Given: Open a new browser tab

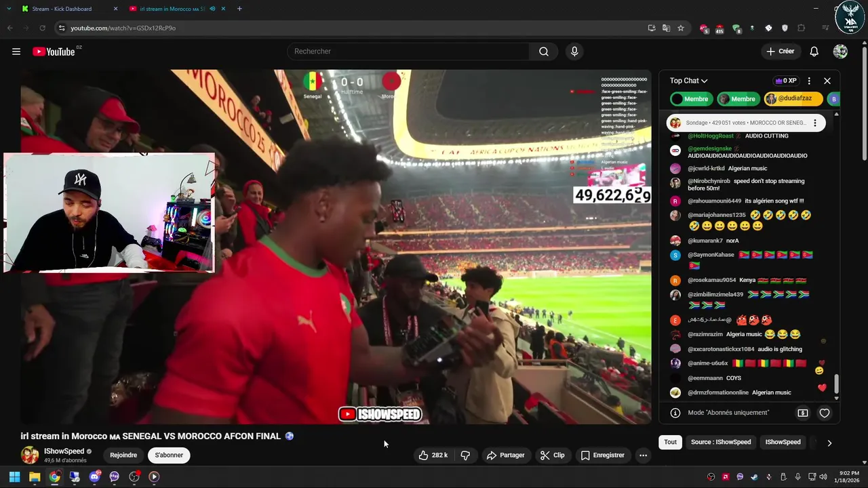Looking at the screenshot, I should (x=239, y=9).
